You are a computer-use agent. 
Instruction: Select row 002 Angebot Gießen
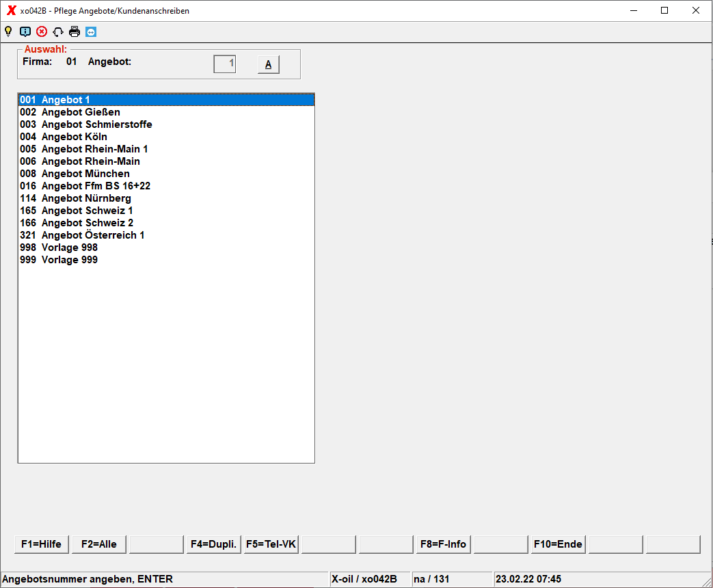click(166, 112)
